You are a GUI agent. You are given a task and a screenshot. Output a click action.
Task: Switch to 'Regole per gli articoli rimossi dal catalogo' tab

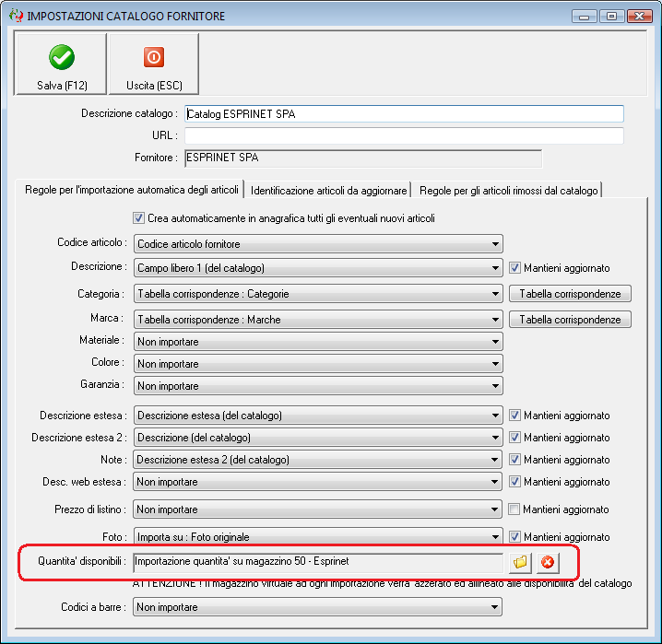[508, 190]
